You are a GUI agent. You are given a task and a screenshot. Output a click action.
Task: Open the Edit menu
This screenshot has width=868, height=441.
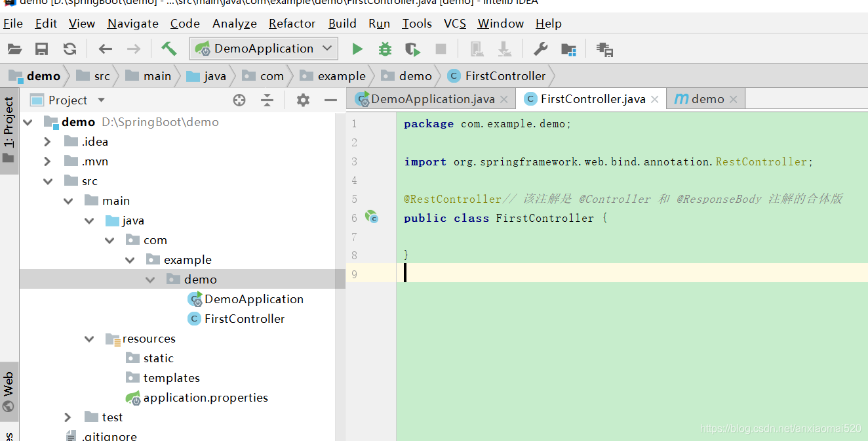click(x=46, y=24)
